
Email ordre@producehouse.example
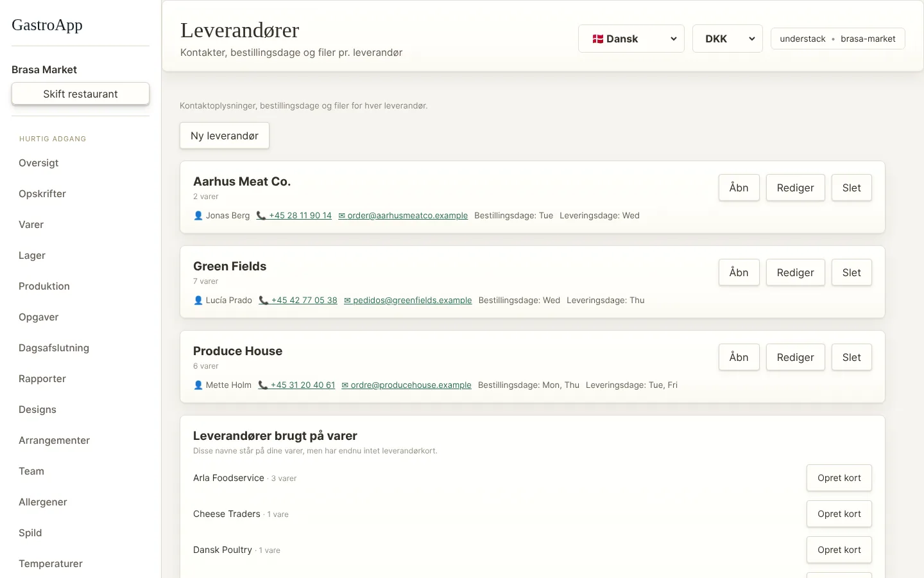tap(406, 385)
